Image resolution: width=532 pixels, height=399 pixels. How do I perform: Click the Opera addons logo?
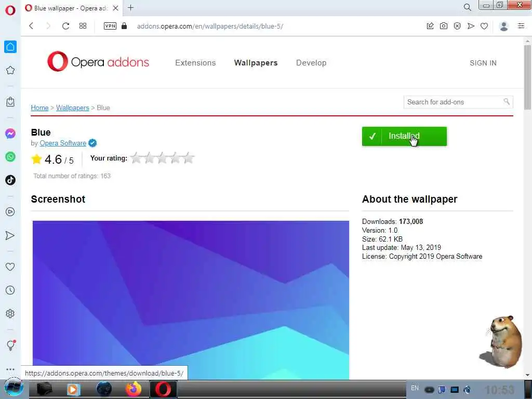(98, 61)
